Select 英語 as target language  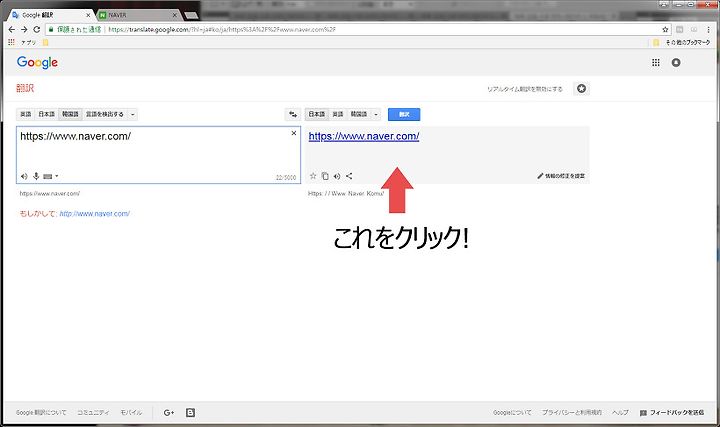click(338, 114)
